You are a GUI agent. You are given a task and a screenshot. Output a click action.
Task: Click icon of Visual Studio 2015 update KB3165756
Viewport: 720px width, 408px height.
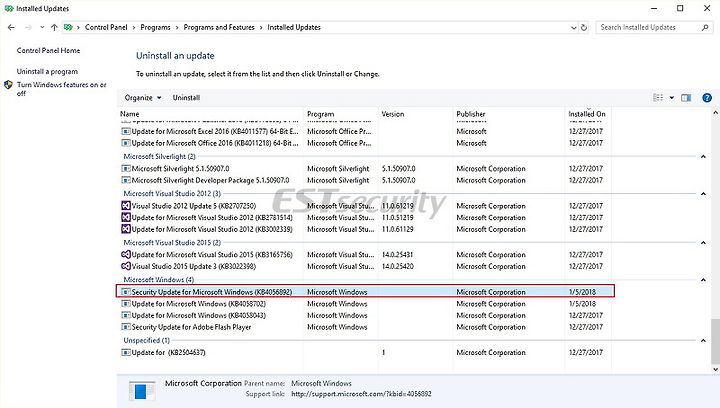coord(126,254)
